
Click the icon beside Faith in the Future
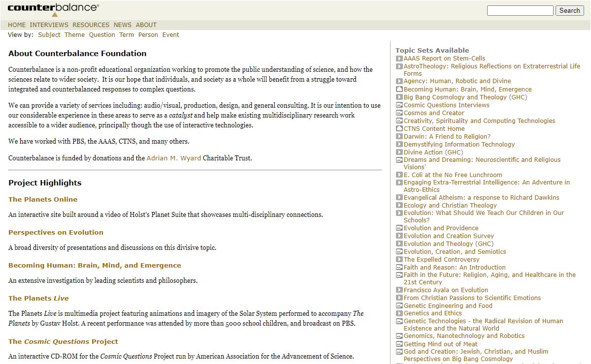point(399,275)
